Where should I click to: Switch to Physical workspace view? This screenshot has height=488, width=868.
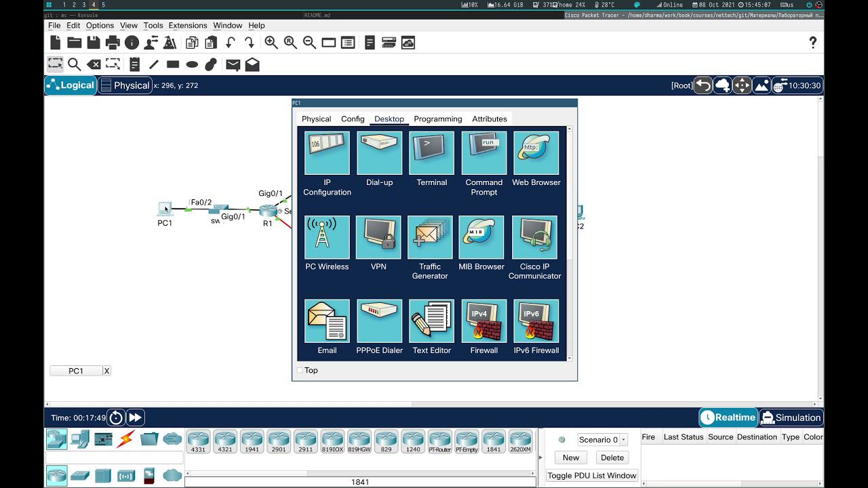point(125,85)
